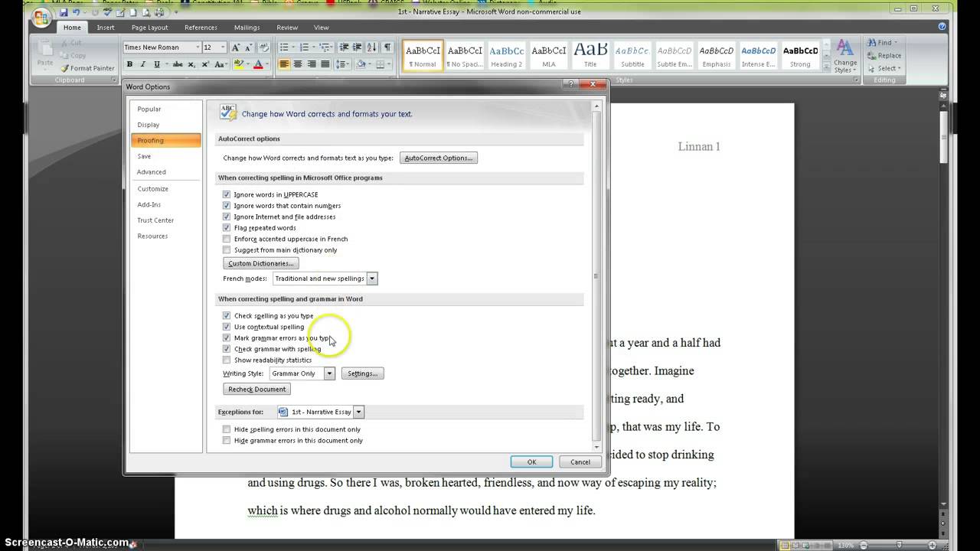Viewport: 980px width, 551px height.
Task: Click the Underline formatting icon
Action: [157, 64]
